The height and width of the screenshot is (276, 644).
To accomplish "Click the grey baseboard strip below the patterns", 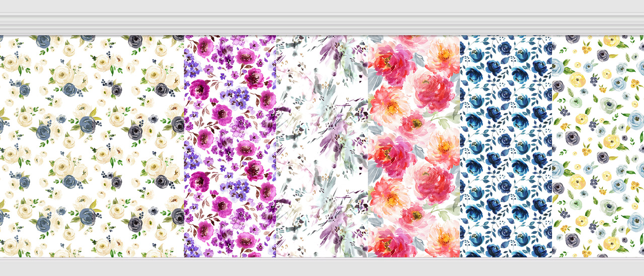I will (322, 266).
